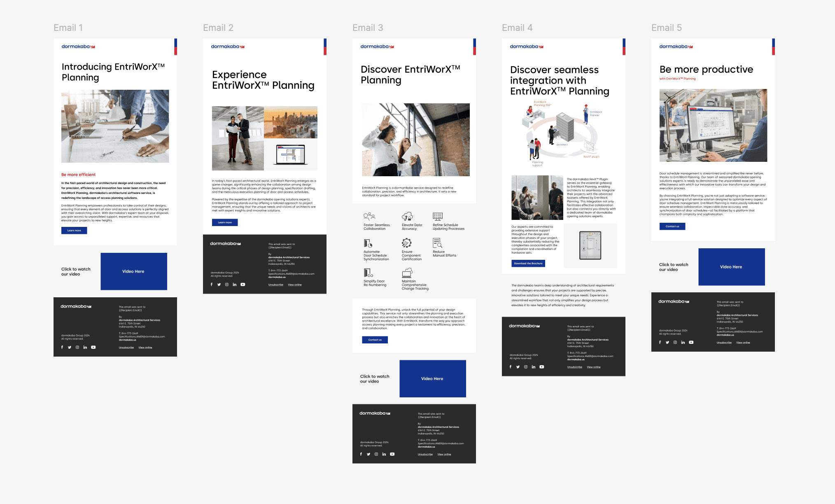Click the Learn more button in Email 1
Image resolution: width=835 pixels, height=504 pixels.
(x=74, y=231)
